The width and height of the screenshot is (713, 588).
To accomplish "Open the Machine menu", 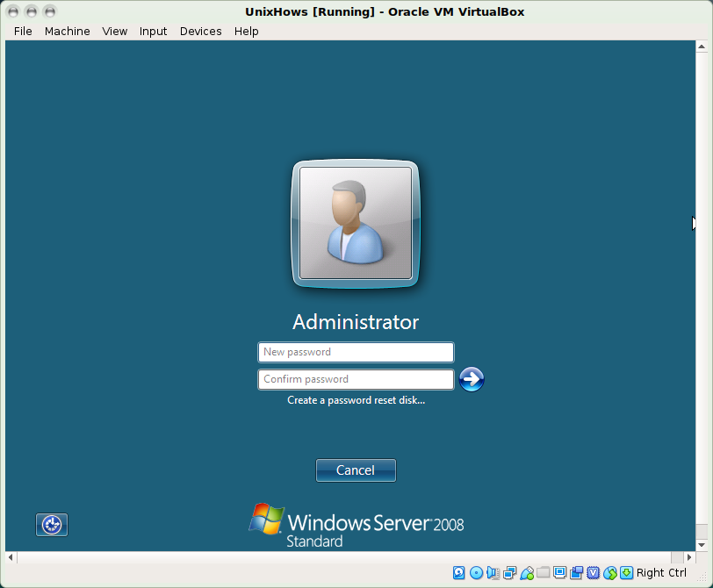I will click(x=67, y=31).
